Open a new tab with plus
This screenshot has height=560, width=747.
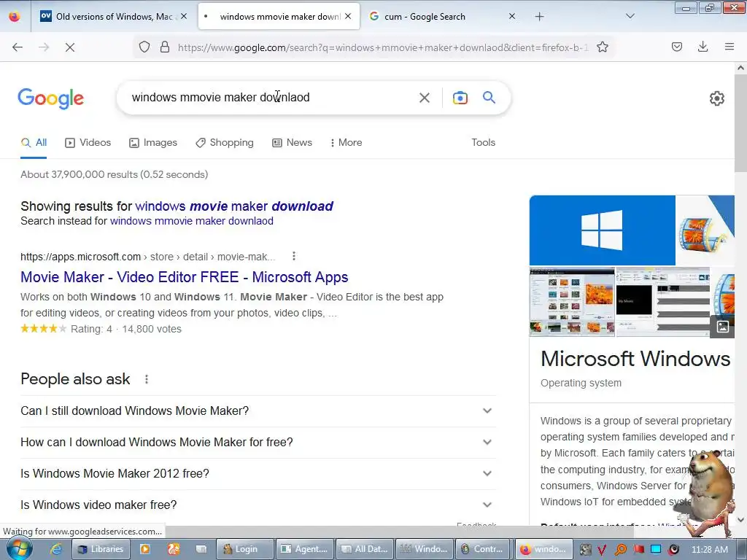coord(539,17)
